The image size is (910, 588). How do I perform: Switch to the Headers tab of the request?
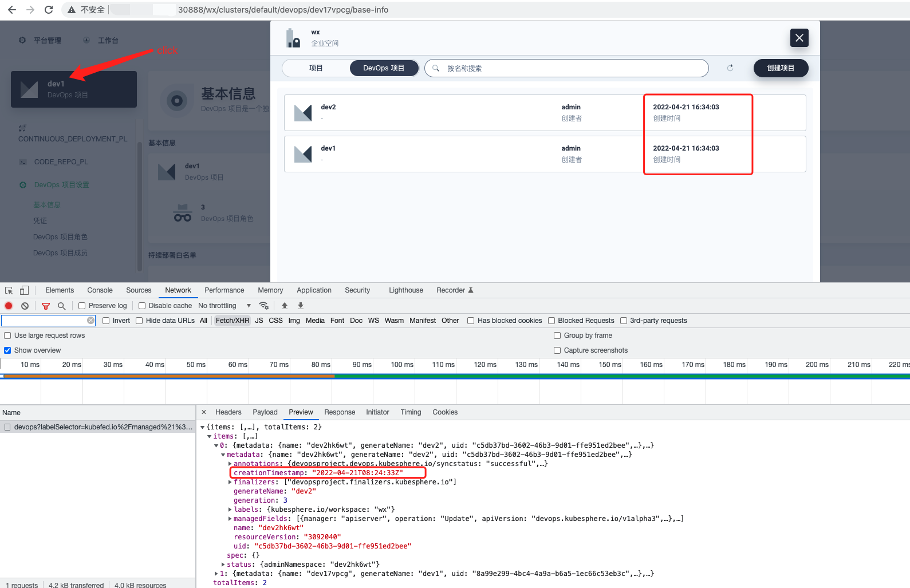(x=228, y=412)
